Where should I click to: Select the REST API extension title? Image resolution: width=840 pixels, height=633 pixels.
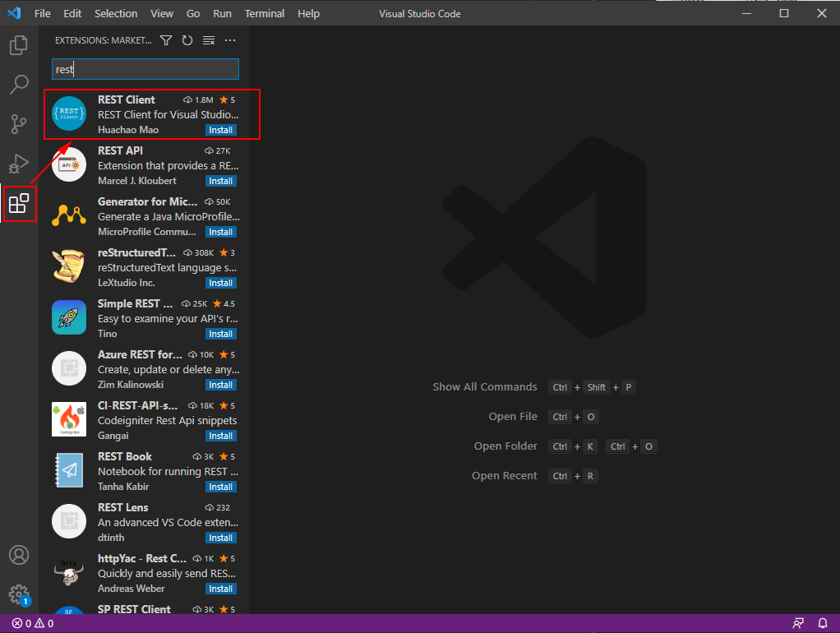(120, 150)
